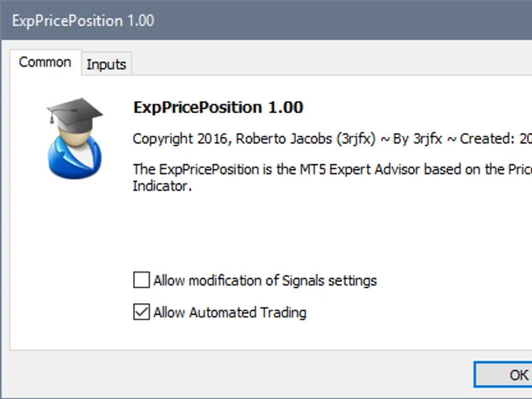
Task: Confirm with the OK button
Action: tap(503, 374)
